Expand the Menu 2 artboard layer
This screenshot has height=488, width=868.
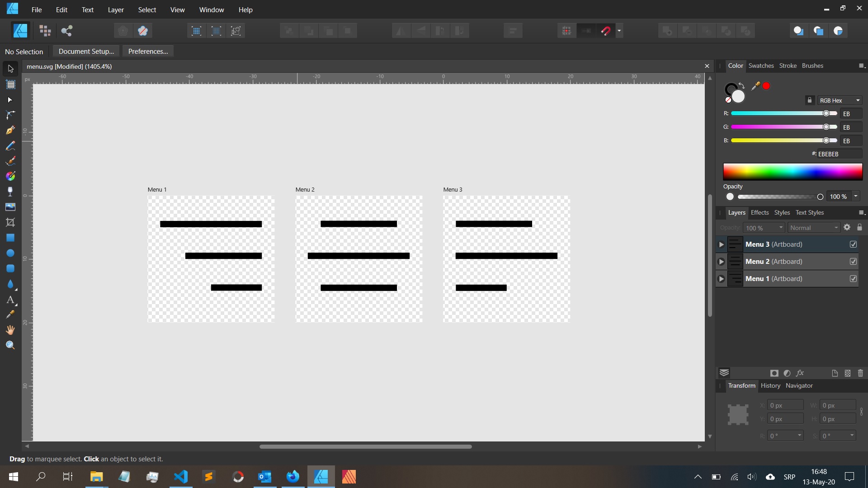[722, 262]
